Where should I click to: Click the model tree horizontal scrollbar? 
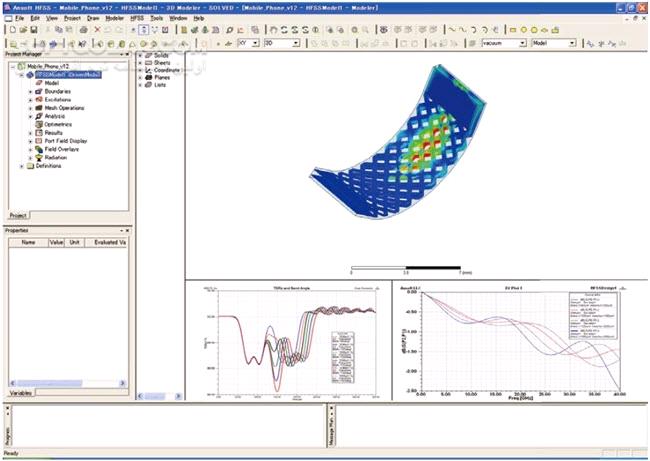click(x=160, y=396)
